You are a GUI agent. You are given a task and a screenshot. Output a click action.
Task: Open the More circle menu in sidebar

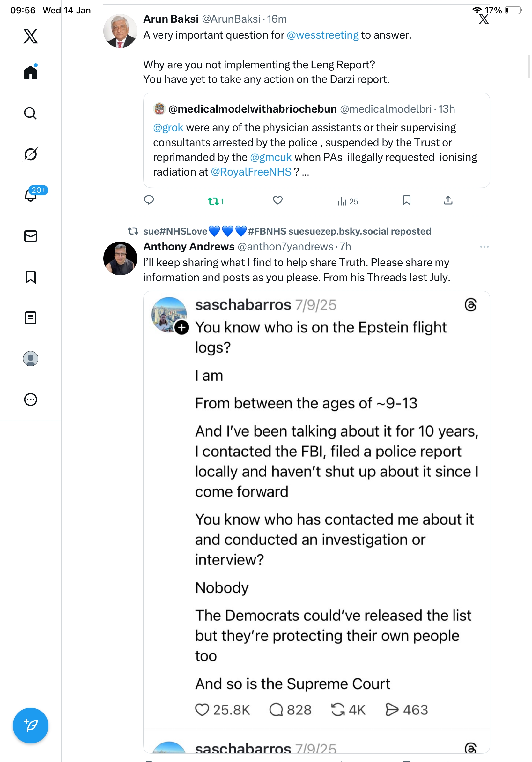coord(31,400)
